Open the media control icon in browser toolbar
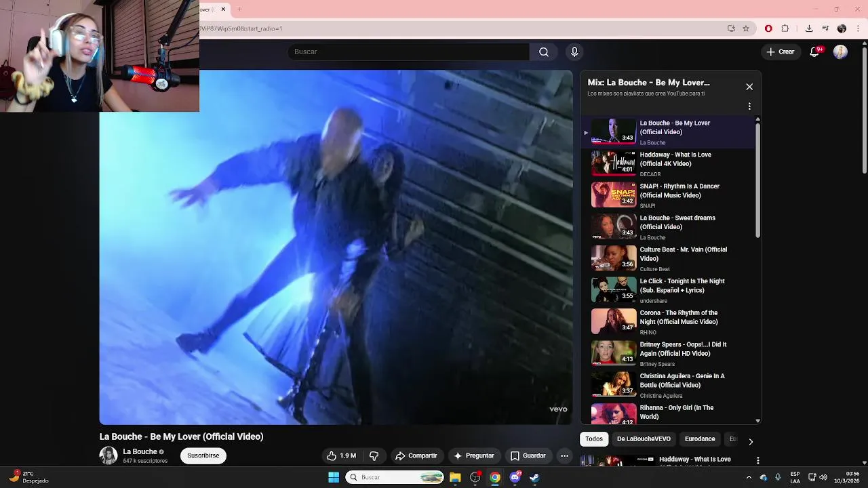The width and height of the screenshot is (868, 488). tap(825, 28)
